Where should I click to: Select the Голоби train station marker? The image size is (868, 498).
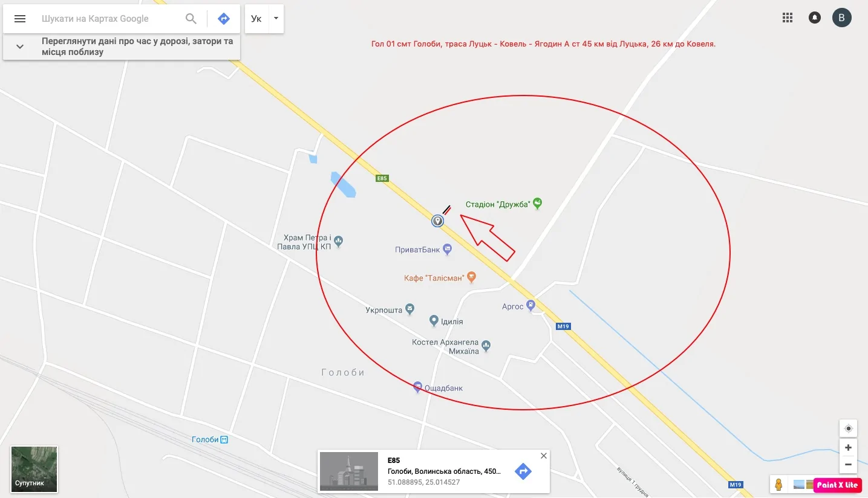(x=224, y=439)
